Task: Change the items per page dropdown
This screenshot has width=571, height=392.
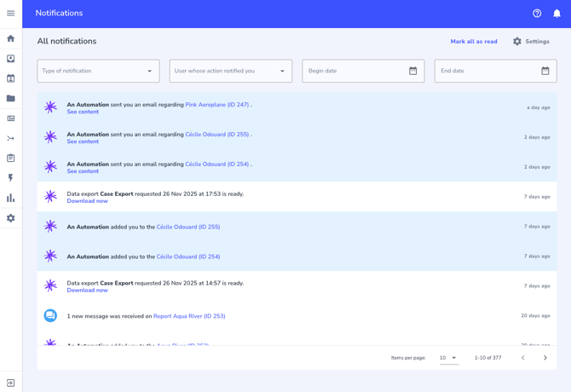Action: click(x=448, y=358)
